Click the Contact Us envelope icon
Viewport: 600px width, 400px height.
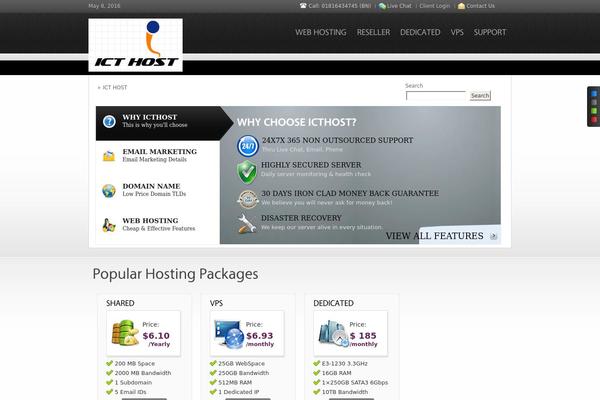(461, 6)
